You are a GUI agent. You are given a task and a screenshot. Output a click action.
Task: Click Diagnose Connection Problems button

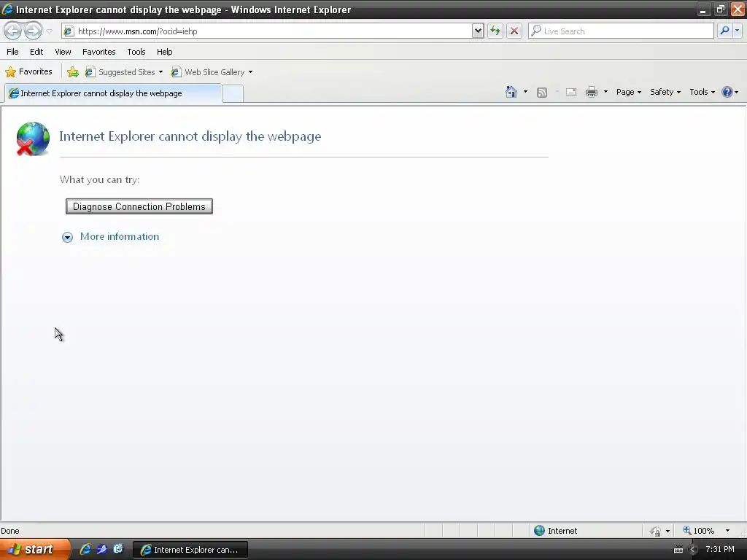[x=139, y=206]
